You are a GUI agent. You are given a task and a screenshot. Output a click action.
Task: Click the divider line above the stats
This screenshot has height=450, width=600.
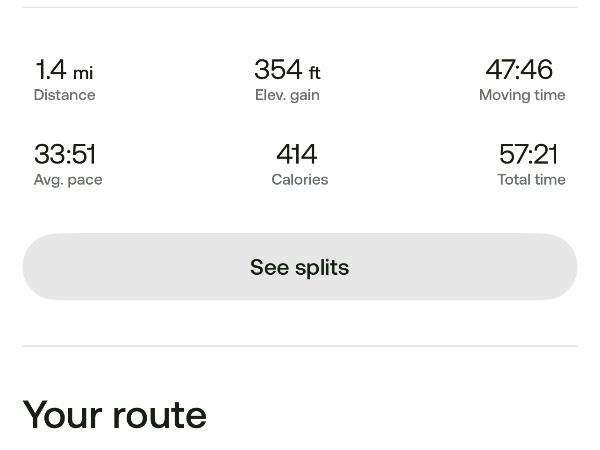click(300, 7)
